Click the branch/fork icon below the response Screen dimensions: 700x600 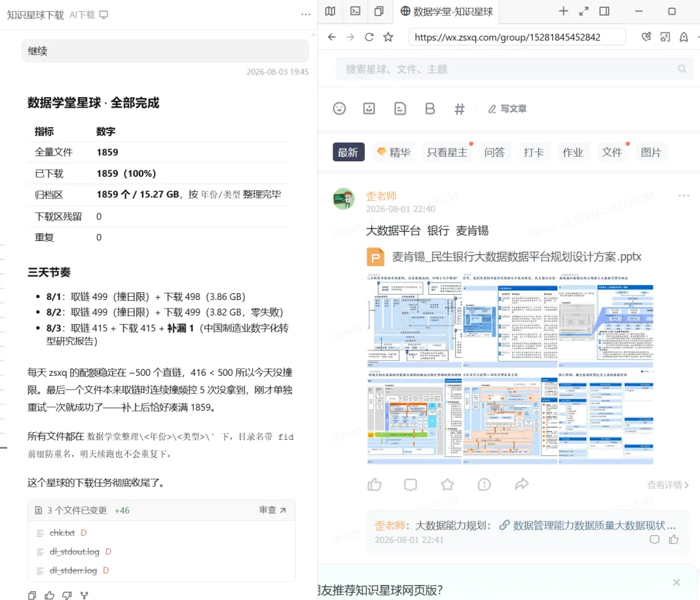click(84, 595)
